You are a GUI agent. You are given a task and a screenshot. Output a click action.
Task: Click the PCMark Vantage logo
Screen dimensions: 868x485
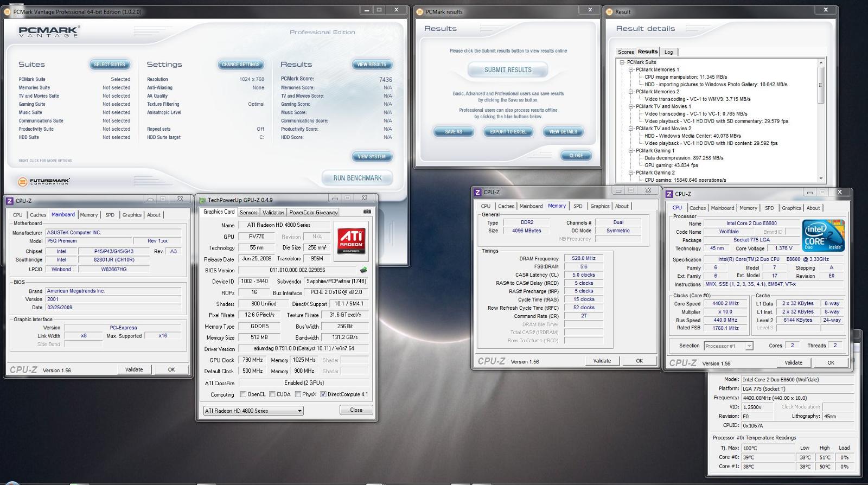tap(49, 31)
